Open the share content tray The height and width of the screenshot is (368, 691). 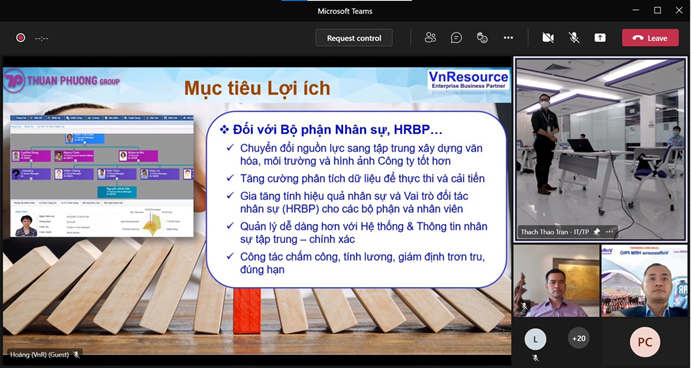[600, 38]
